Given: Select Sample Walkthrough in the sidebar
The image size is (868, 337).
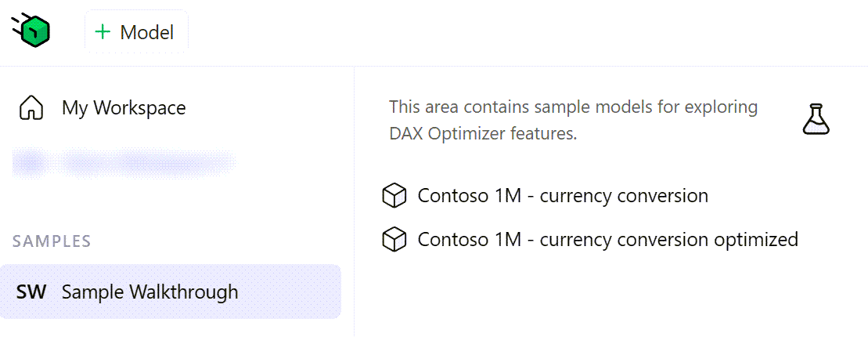Looking at the screenshot, I should click(171, 292).
